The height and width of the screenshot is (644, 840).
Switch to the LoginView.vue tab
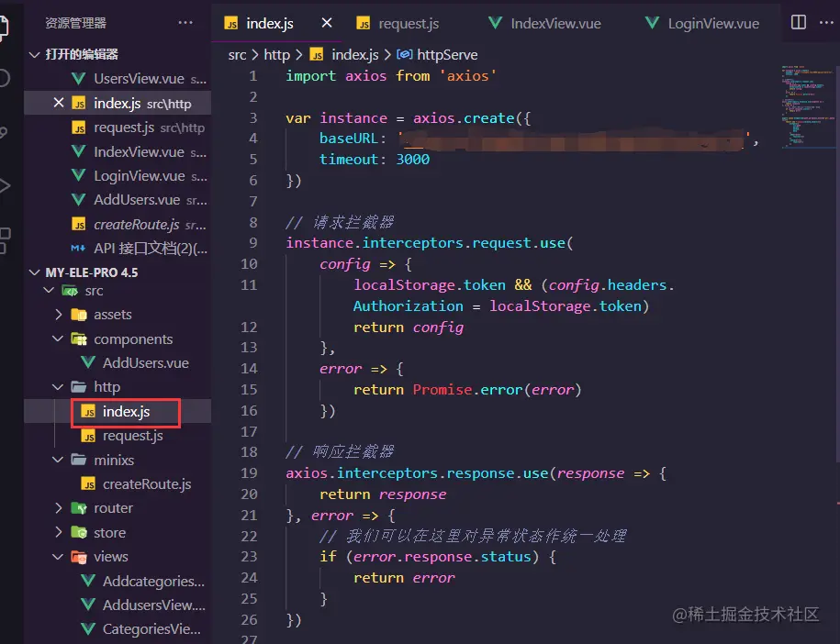[x=713, y=24]
